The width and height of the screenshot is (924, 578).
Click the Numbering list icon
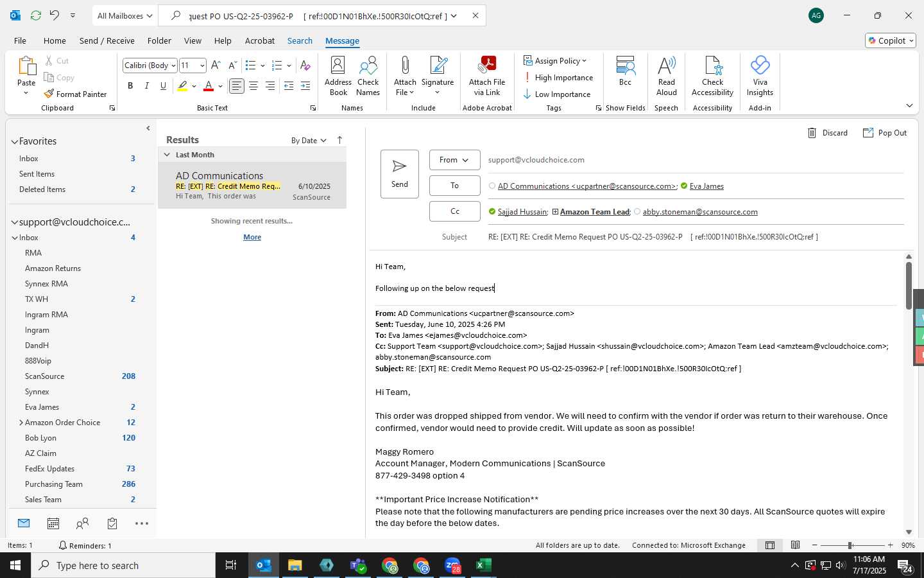(x=277, y=66)
